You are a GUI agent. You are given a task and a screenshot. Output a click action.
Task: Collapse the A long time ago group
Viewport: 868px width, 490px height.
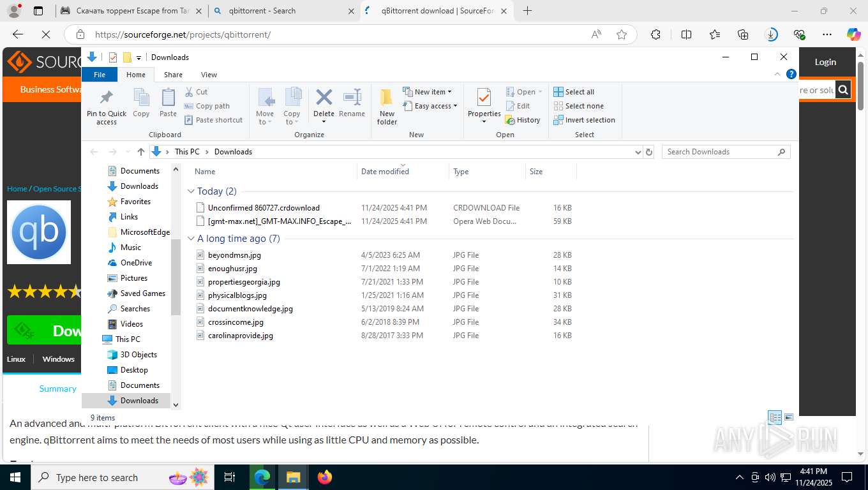click(191, 239)
